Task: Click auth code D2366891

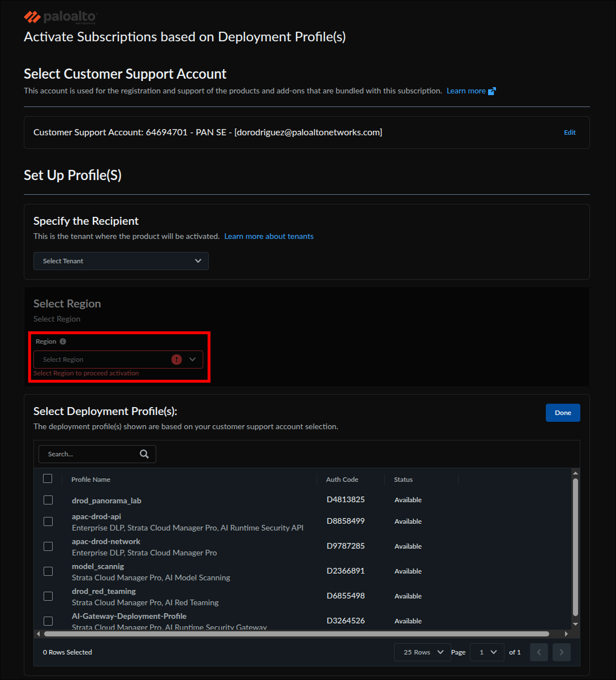Action: pyautogui.click(x=345, y=571)
